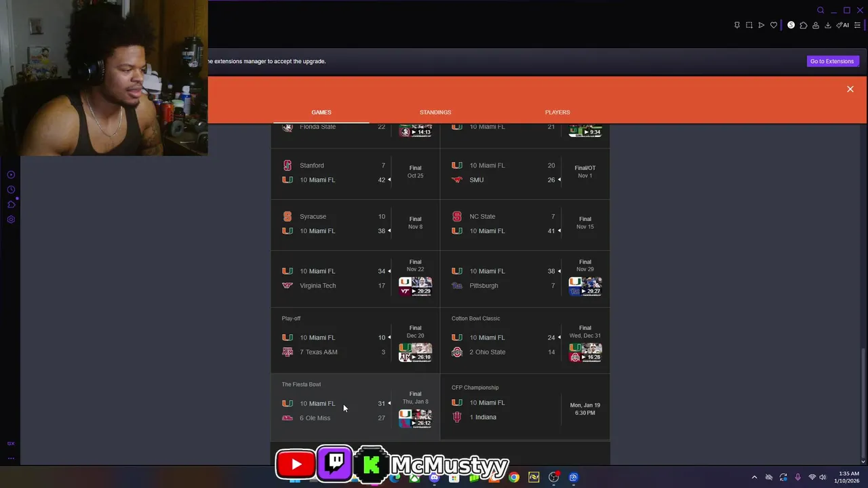Viewport: 868px width, 488px height.
Task: Open the snapshot capture tool icon
Action: 749,25
